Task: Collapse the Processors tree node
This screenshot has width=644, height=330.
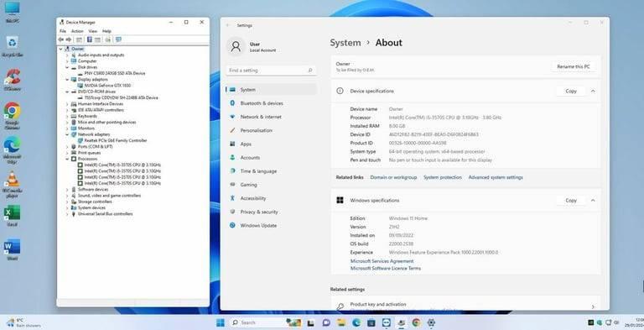Action: coord(67,159)
